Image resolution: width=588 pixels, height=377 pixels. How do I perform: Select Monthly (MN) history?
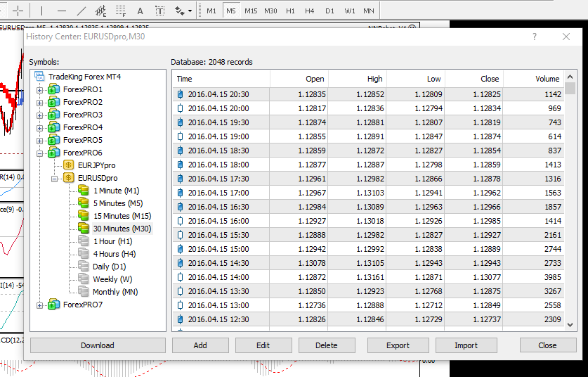pos(115,292)
